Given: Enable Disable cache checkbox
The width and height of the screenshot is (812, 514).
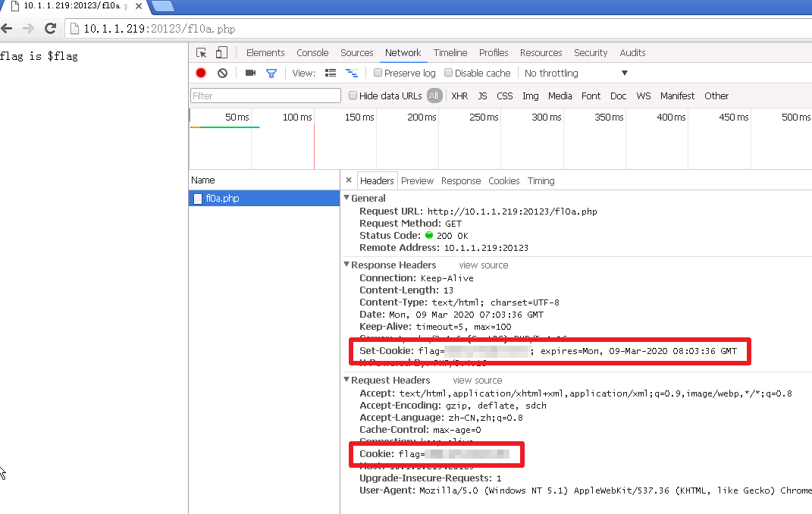Looking at the screenshot, I should [x=449, y=73].
